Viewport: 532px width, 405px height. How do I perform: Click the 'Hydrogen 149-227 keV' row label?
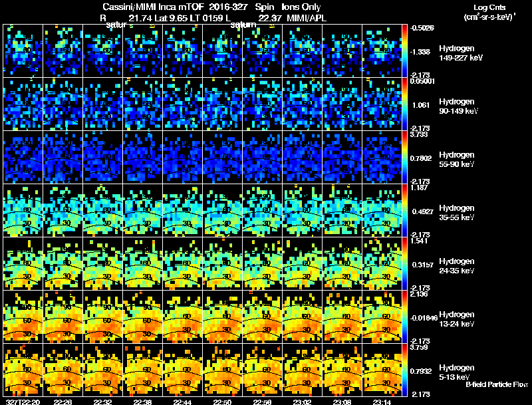coord(460,53)
